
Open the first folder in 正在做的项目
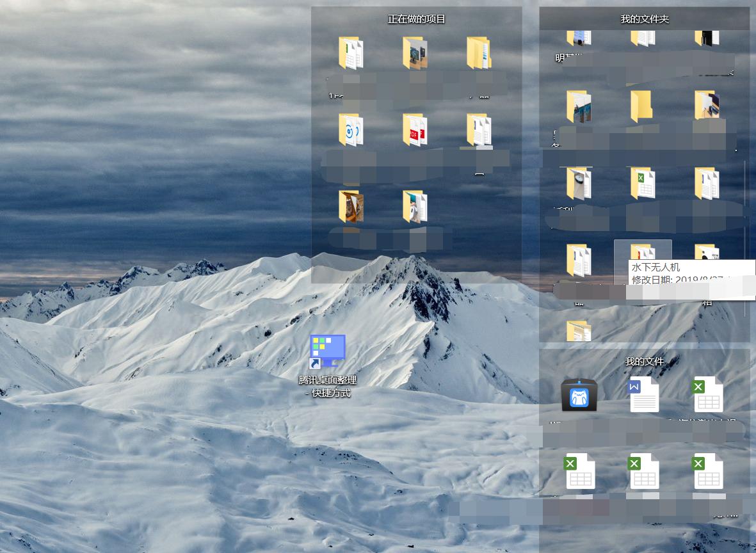pyautogui.click(x=351, y=52)
